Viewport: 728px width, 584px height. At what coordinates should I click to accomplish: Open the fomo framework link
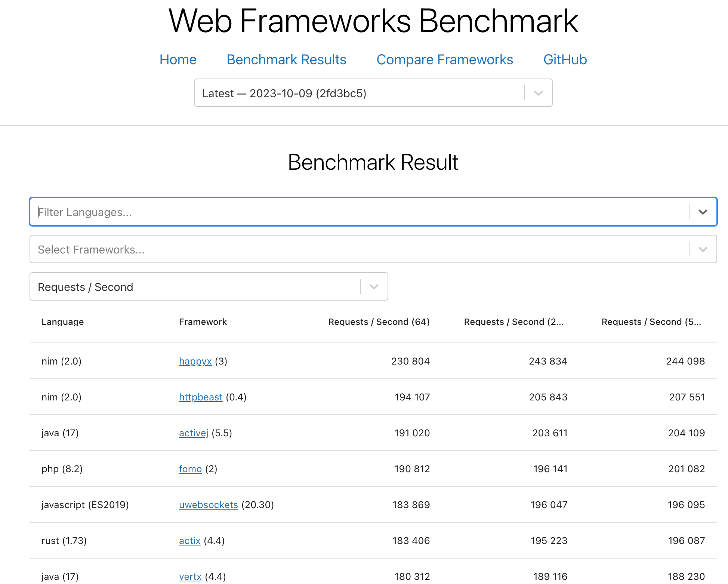tap(190, 469)
